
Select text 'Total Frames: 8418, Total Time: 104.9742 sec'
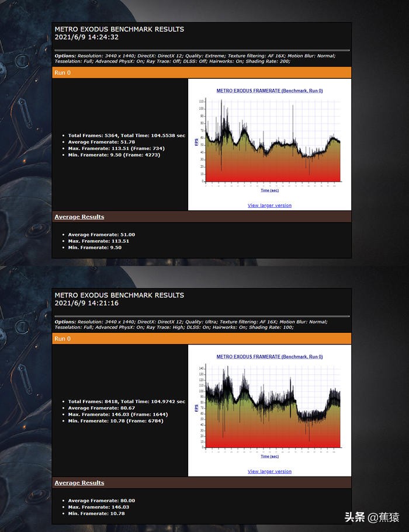coord(127,401)
